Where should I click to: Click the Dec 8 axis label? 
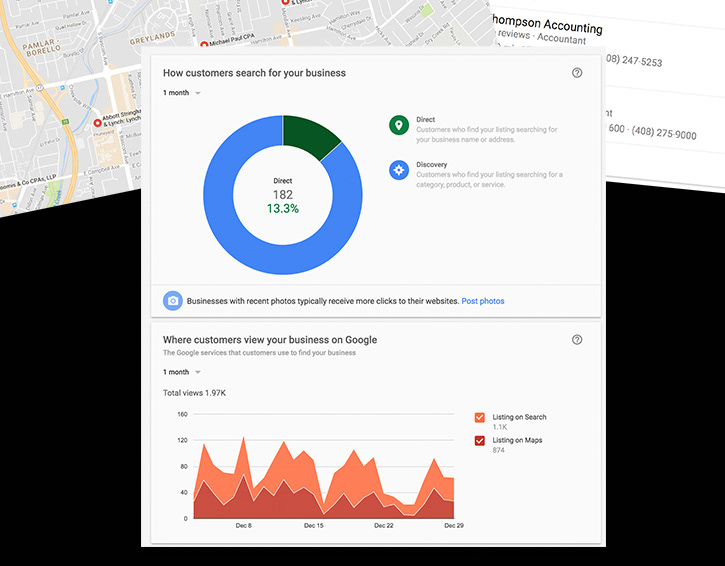click(x=244, y=525)
